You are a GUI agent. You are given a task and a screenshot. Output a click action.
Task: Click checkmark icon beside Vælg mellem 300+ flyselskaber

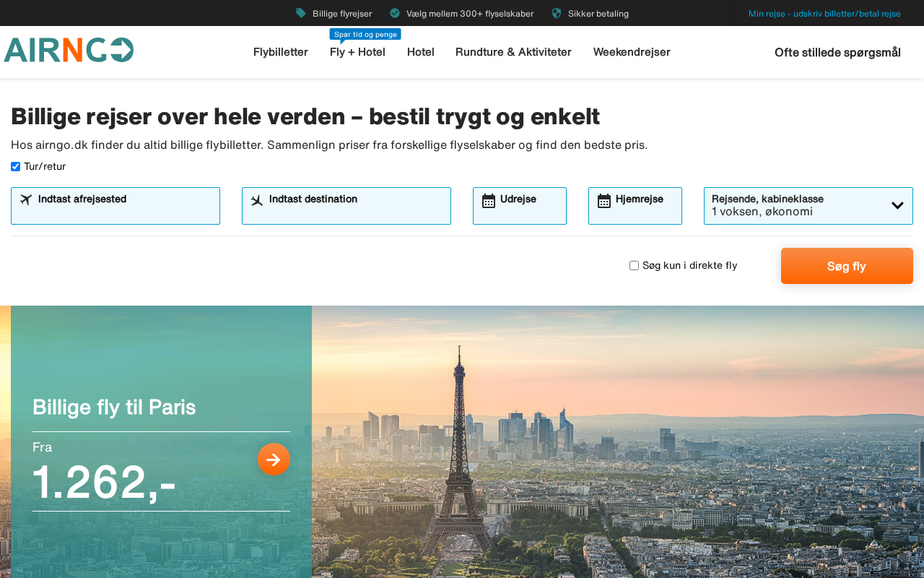tap(395, 13)
